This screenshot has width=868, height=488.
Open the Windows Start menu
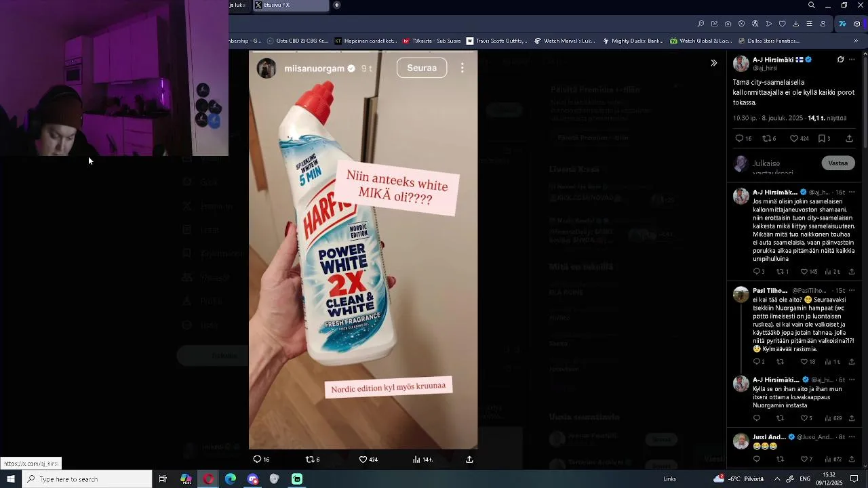coord(11,479)
